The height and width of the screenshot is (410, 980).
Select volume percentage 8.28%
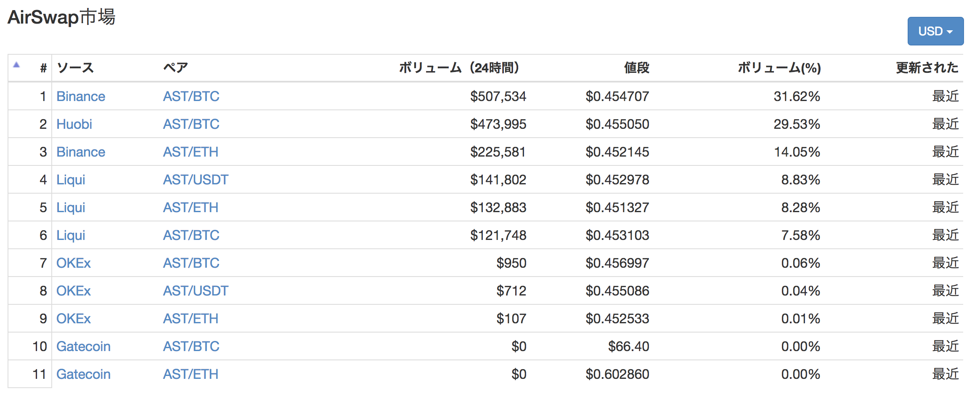click(801, 208)
